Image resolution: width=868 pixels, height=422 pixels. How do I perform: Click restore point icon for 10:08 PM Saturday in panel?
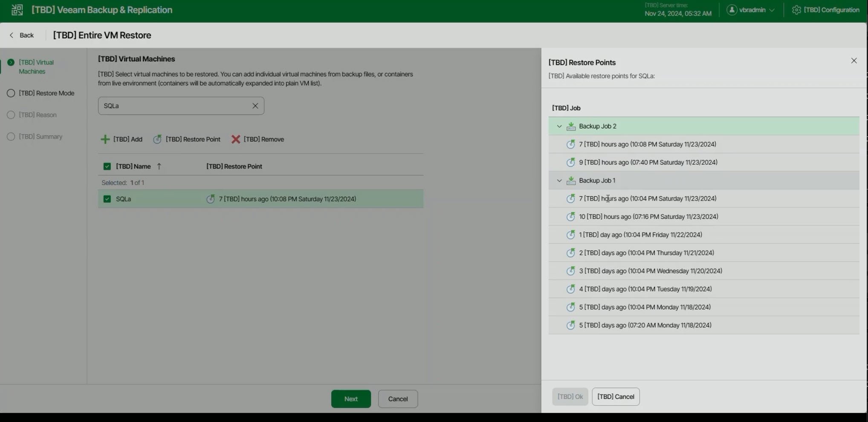tap(570, 144)
